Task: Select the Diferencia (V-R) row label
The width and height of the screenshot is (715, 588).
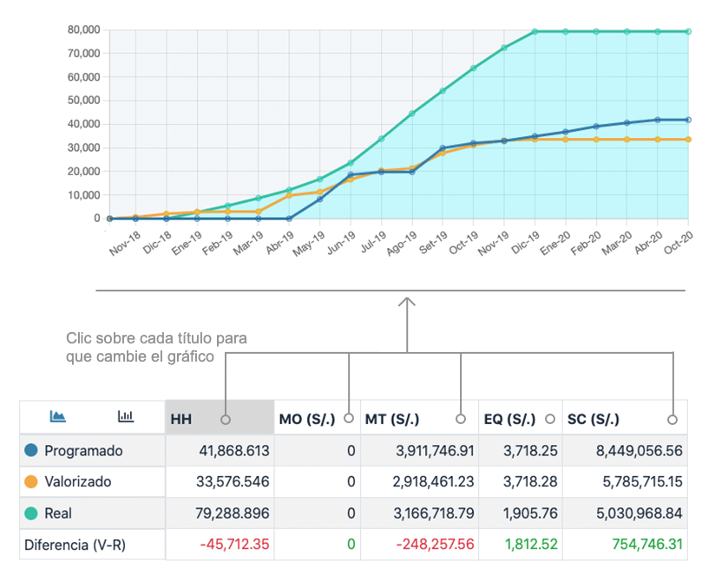Action: tap(75, 545)
